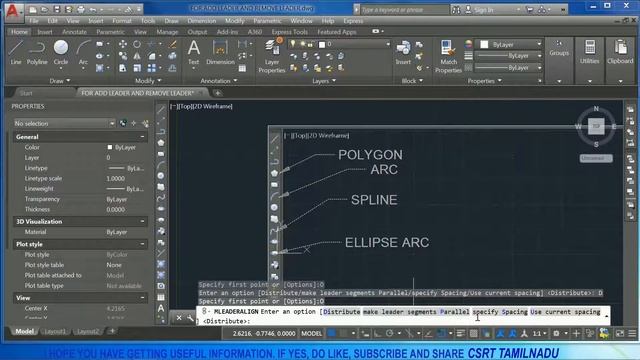Collapse the 3D Visualization section
The height and width of the screenshot is (360, 640).
(x=142, y=221)
